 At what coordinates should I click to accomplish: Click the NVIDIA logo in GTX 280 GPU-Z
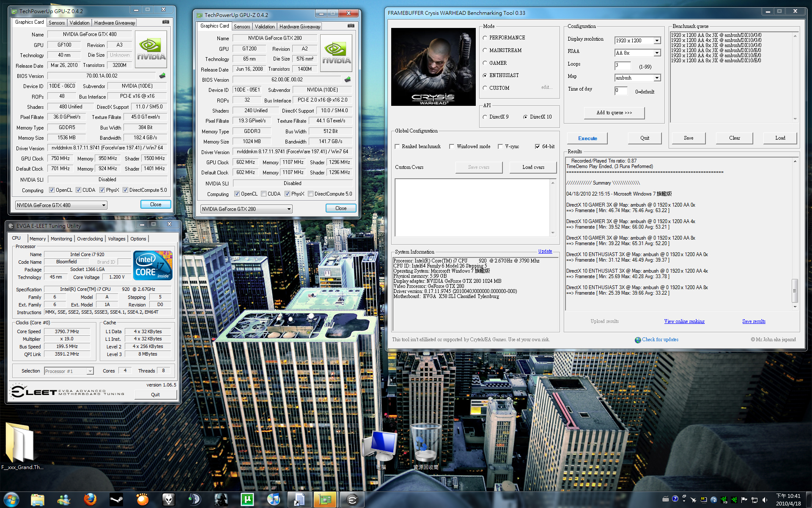[336, 53]
